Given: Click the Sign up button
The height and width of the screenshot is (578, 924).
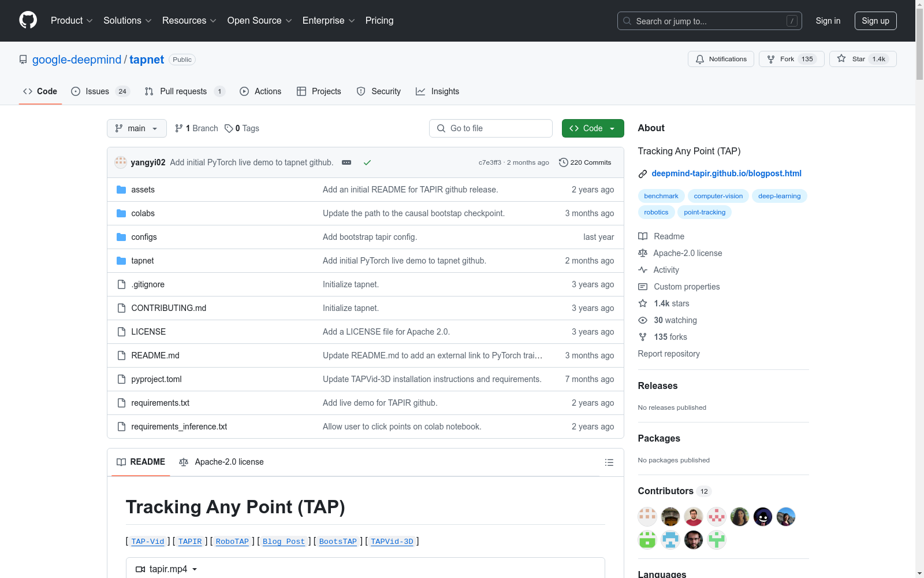Looking at the screenshot, I should coord(875,21).
